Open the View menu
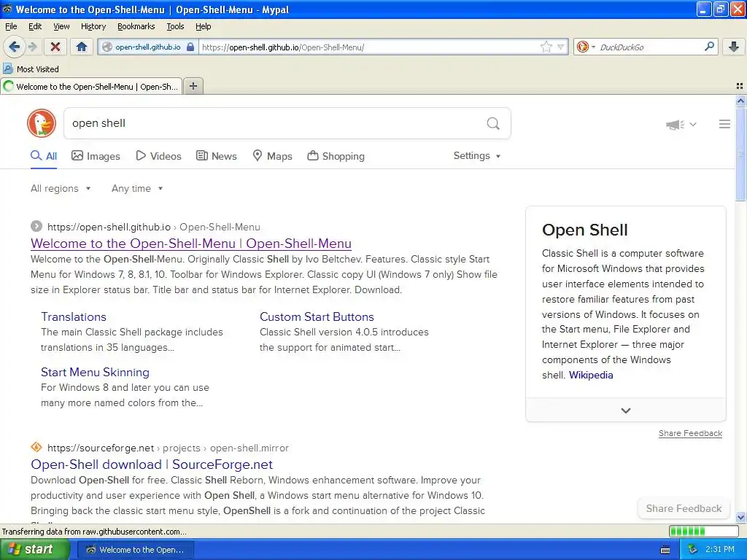The width and height of the screenshot is (747, 560). click(61, 26)
